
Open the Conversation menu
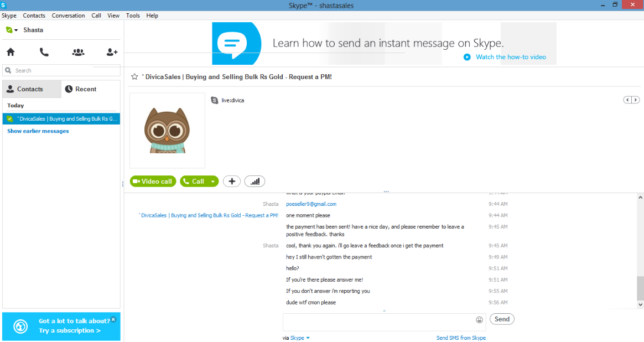[x=68, y=15]
